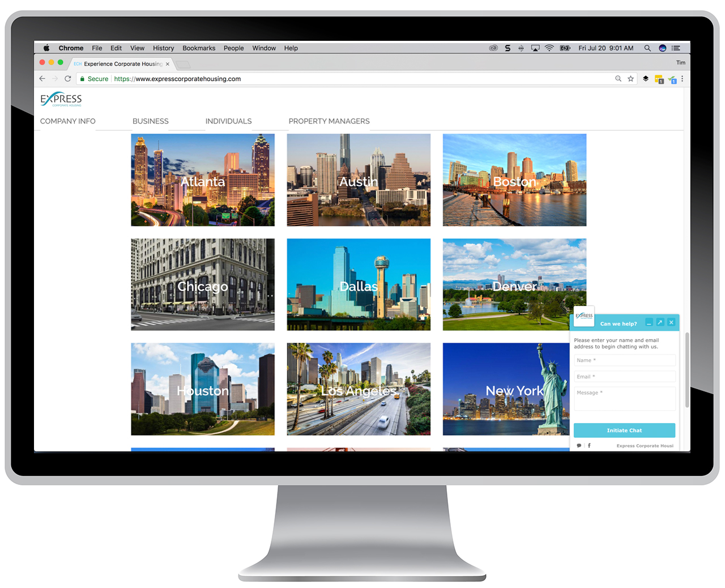Open the Chicago city tile

203,284
